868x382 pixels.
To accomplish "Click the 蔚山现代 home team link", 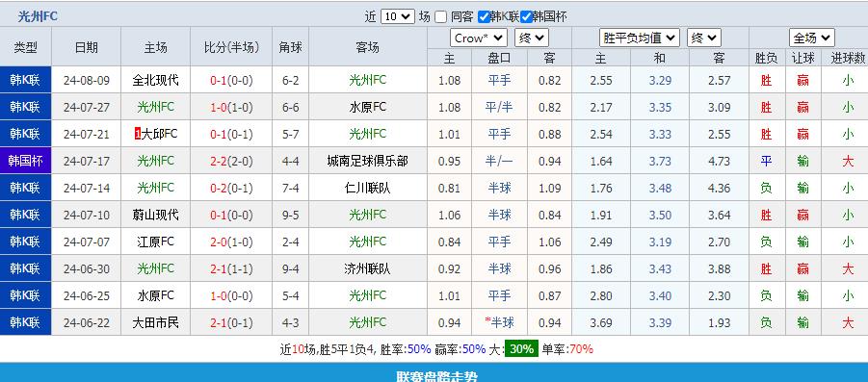I will coord(155,215).
